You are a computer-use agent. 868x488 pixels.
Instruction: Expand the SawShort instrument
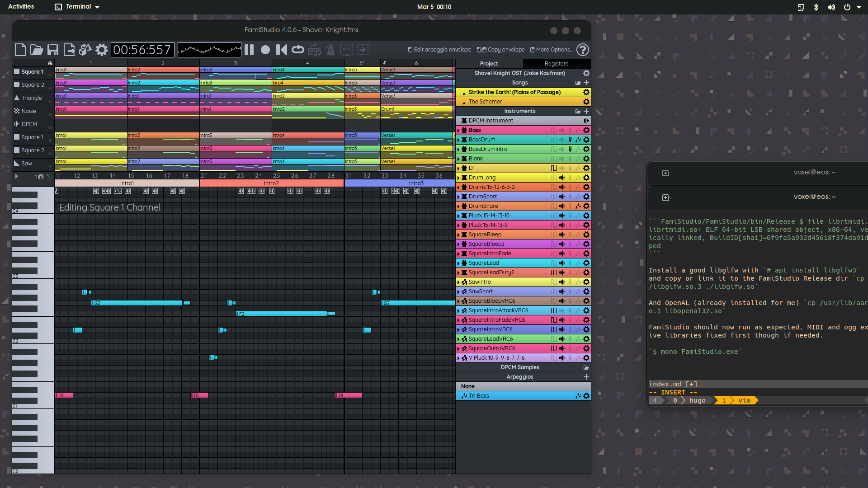pyautogui.click(x=458, y=291)
